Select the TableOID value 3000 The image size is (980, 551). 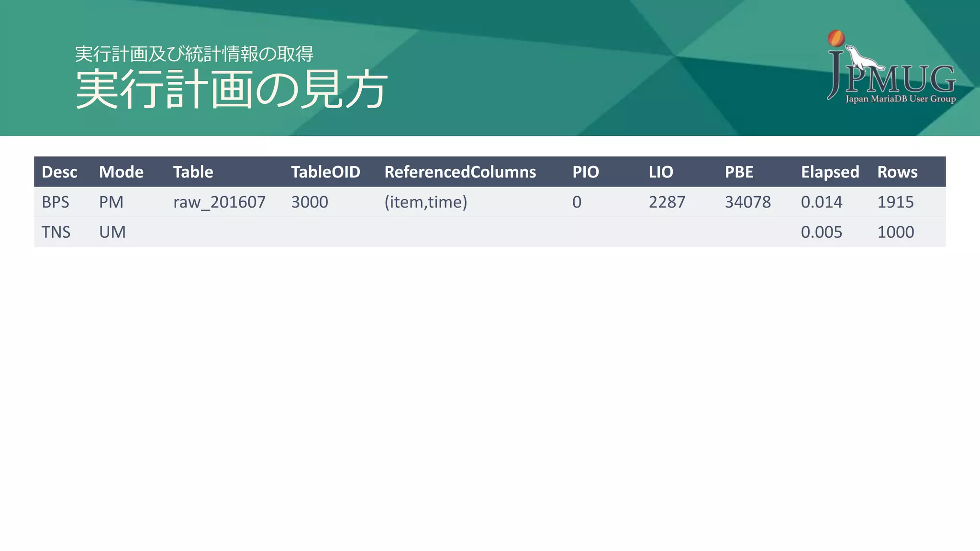[x=310, y=202]
